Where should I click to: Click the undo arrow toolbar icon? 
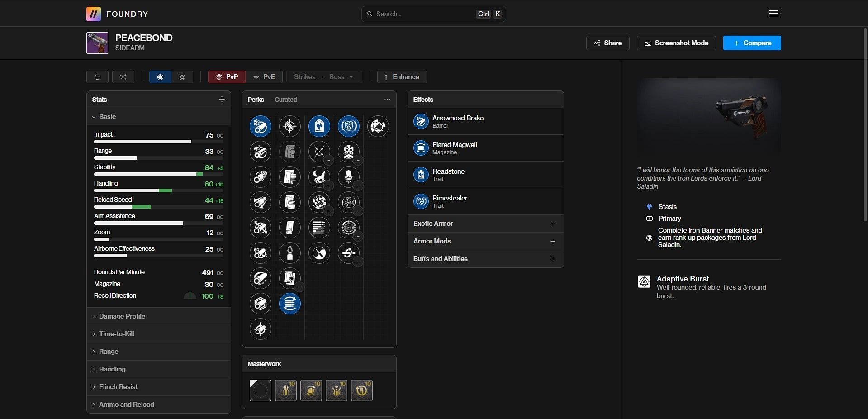click(x=97, y=77)
